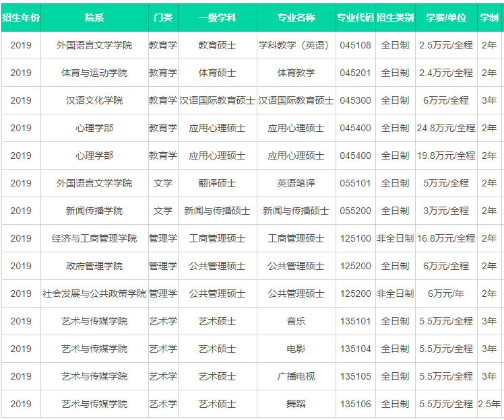Click the 专业名称 column header

click(x=296, y=17)
